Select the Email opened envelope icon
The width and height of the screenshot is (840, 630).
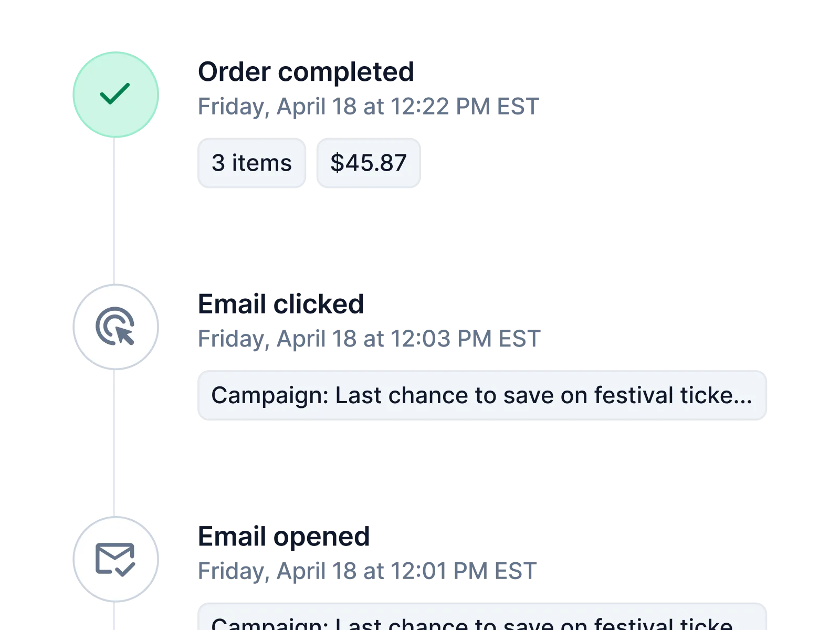click(x=115, y=559)
